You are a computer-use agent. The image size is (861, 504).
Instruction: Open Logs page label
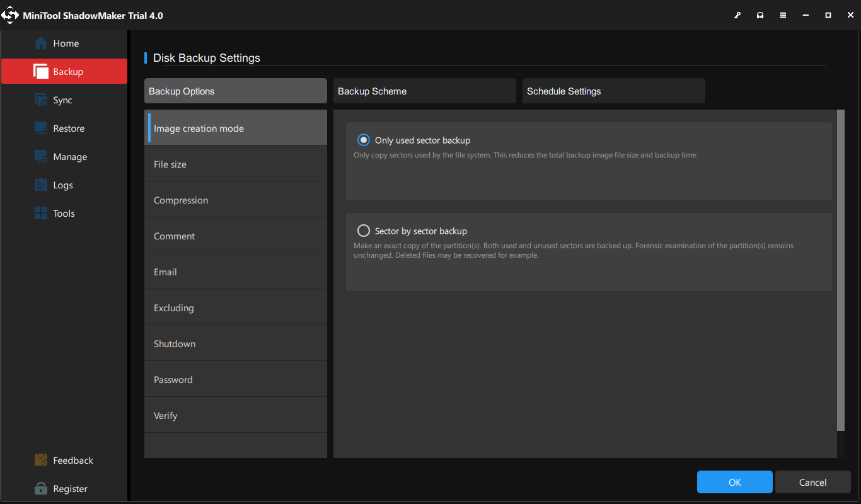coord(63,185)
